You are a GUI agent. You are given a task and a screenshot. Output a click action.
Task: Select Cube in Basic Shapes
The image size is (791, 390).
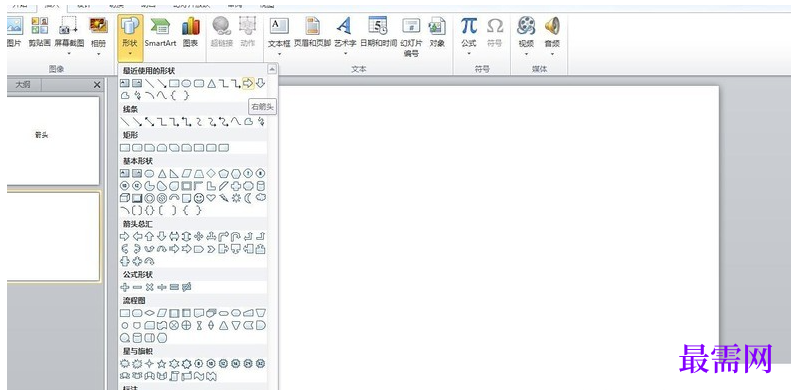click(x=125, y=198)
